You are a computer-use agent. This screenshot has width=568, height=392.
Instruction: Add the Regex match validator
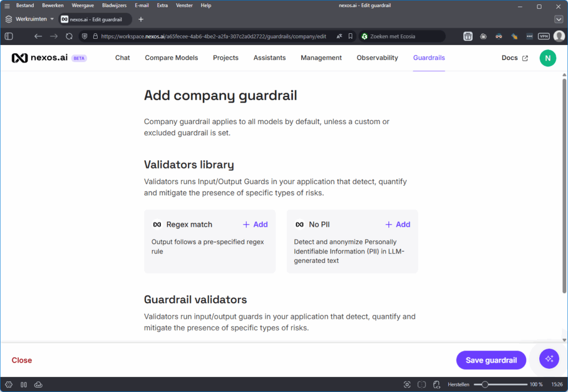(x=255, y=225)
